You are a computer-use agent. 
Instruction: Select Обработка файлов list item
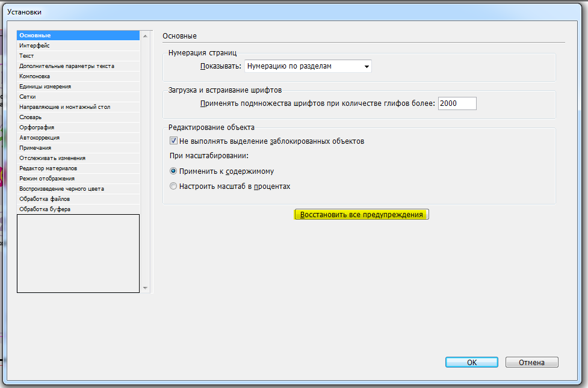coord(78,199)
